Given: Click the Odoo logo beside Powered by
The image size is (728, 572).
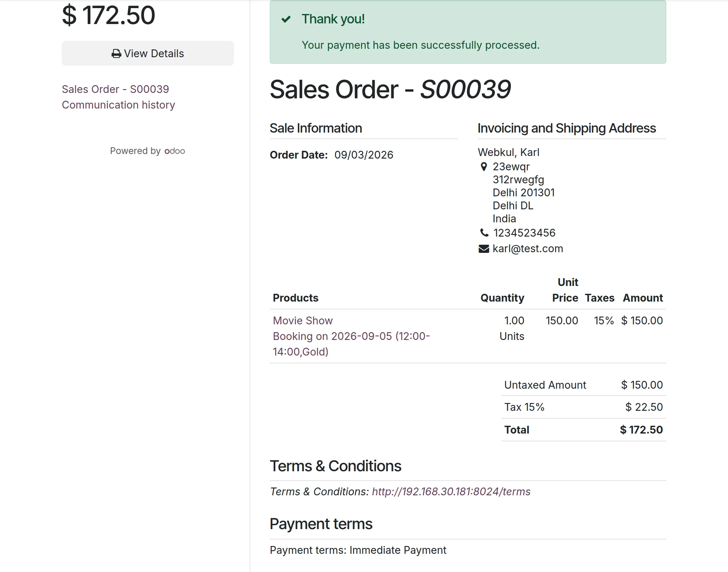Looking at the screenshot, I should coord(175,151).
